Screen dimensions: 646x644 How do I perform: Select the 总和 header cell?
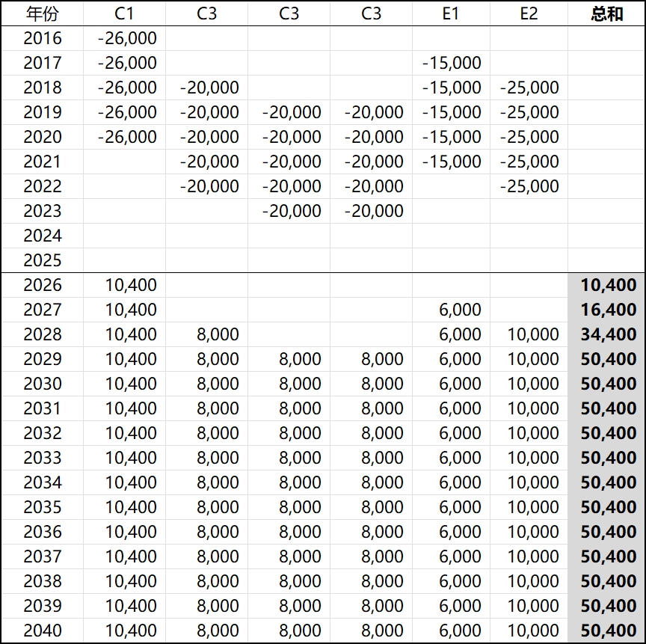[x=606, y=13]
